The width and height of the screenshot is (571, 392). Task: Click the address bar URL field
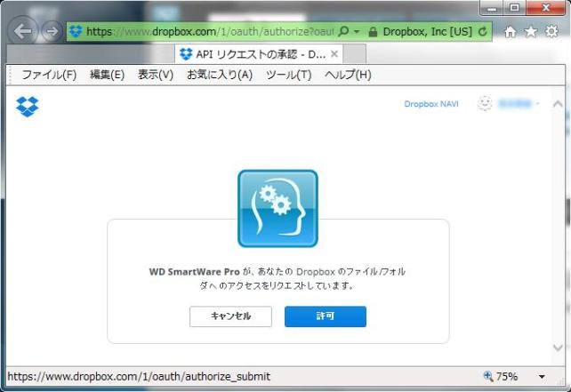click(210, 32)
